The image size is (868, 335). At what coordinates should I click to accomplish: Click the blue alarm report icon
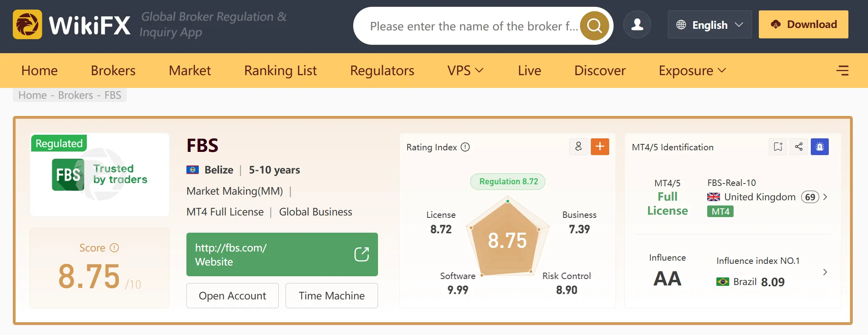(820, 147)
